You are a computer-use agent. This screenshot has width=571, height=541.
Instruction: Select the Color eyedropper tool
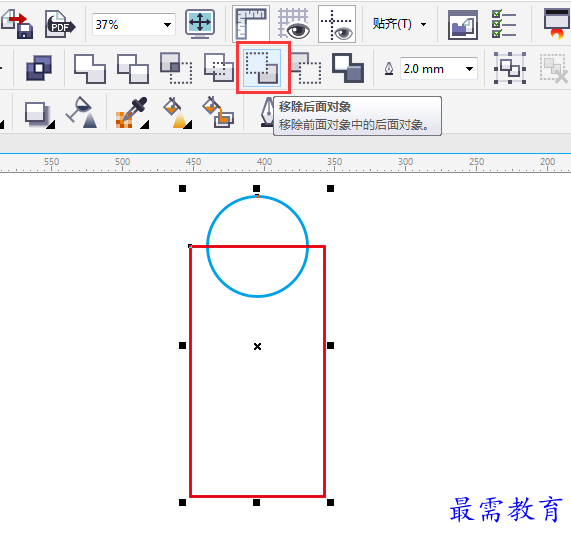(131, 112)
